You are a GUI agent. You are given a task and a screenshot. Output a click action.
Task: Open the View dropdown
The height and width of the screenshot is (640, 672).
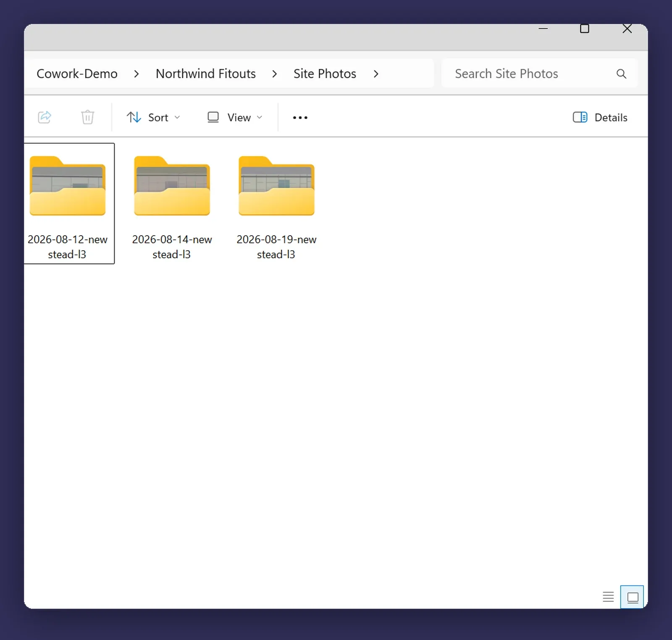point(235,117)
